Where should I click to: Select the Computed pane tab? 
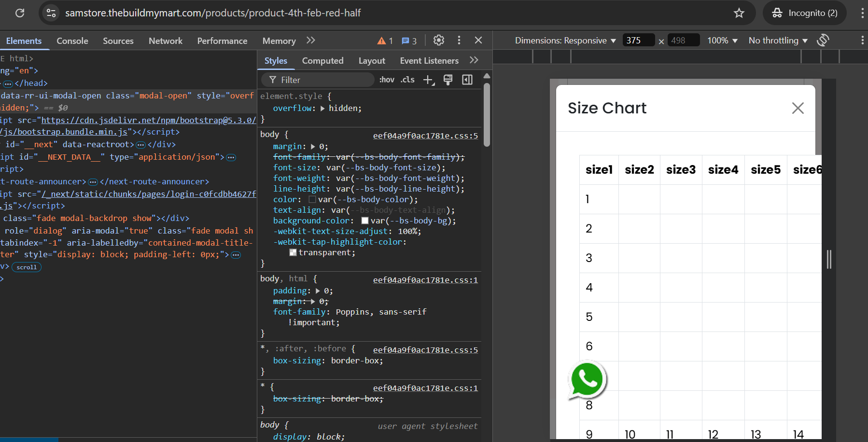[x=322, y=61]
